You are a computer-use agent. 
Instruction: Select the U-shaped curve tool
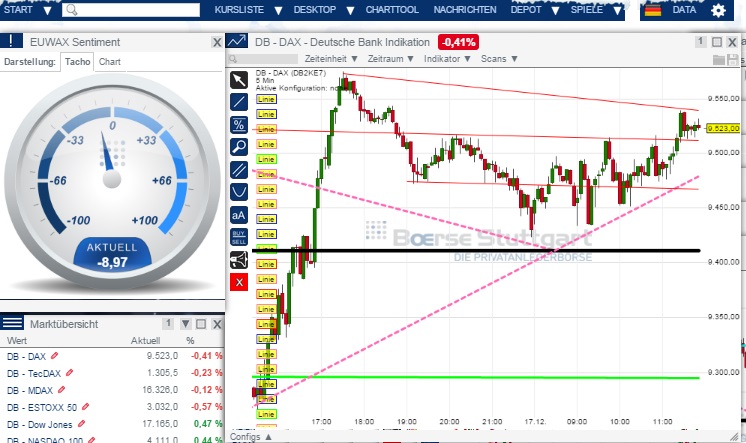tap(239, 192)
